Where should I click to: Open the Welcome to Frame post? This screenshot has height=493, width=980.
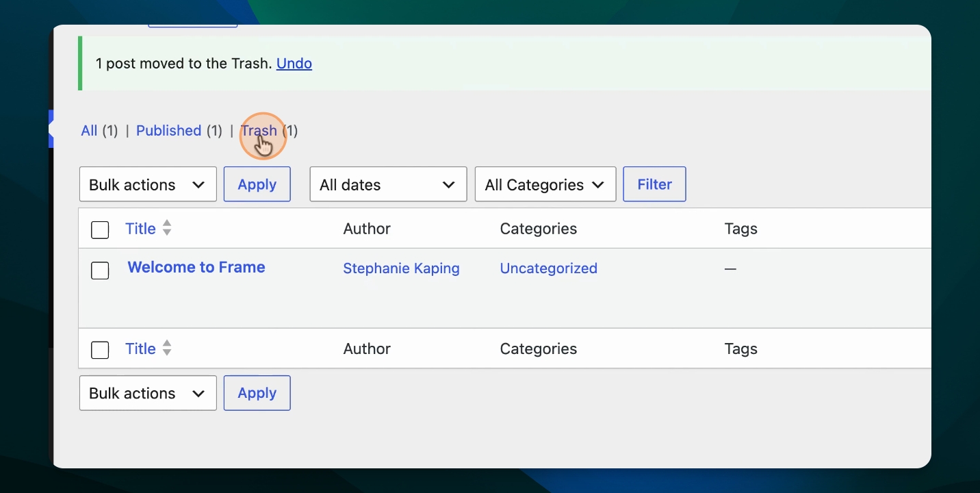tap(196, 267)
